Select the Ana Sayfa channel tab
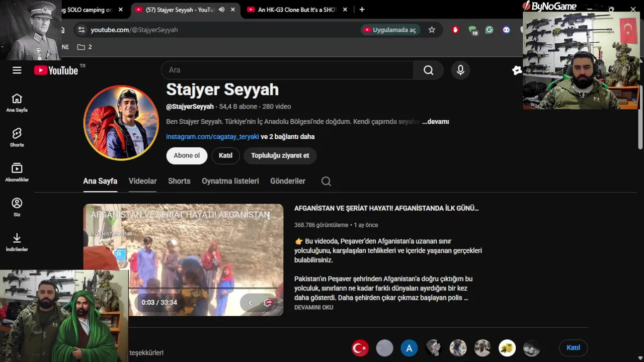The width and height of the screenshot is (644, 362). point(100,182)
